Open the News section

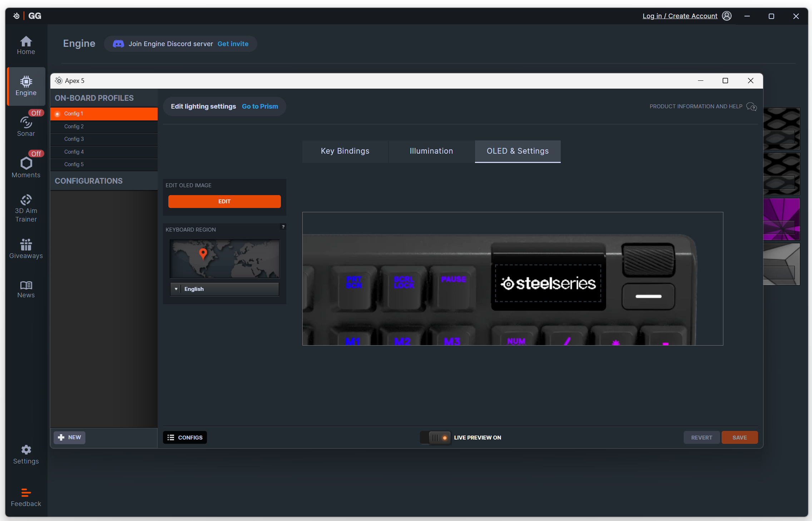point(26,289)
